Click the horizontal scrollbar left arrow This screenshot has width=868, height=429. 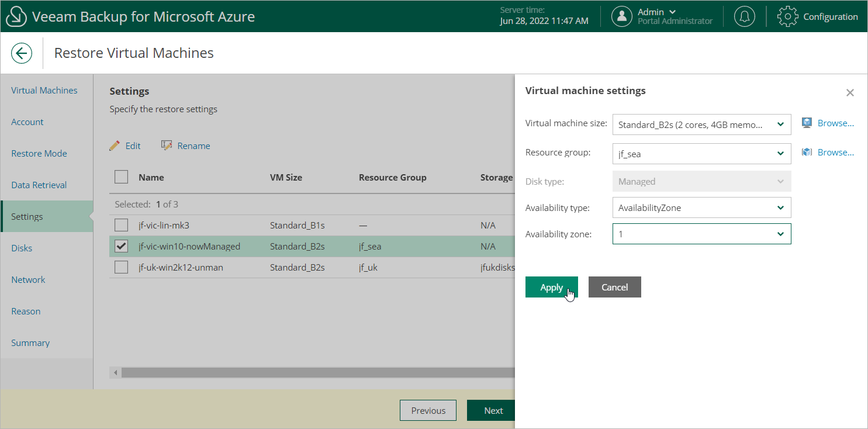[116, 373]
